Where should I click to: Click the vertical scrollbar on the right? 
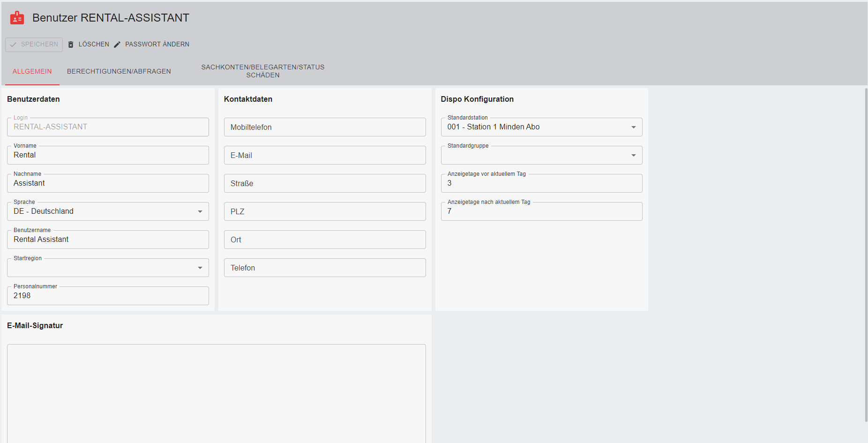pyautogui.click(x=866, y=253)
